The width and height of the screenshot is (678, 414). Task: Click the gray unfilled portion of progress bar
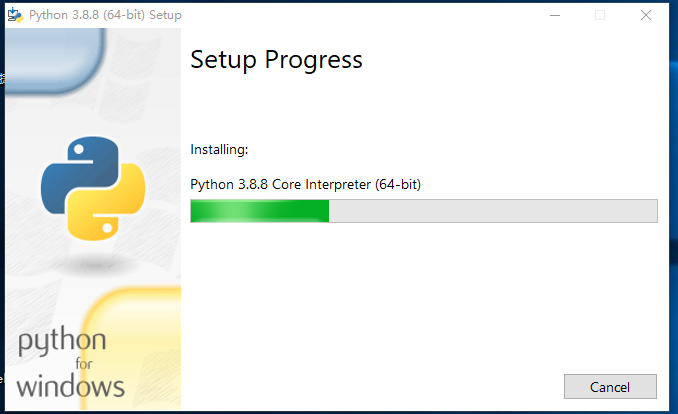(x=492, y=210)
